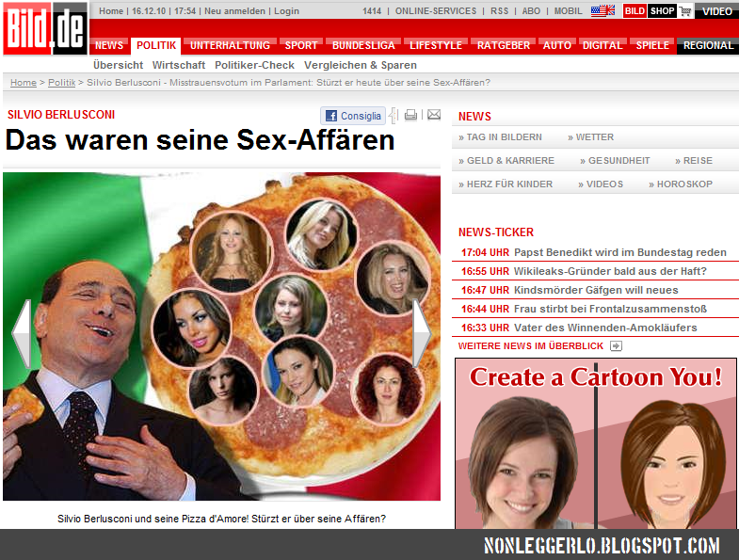Click the ABO link

point(531,11)
